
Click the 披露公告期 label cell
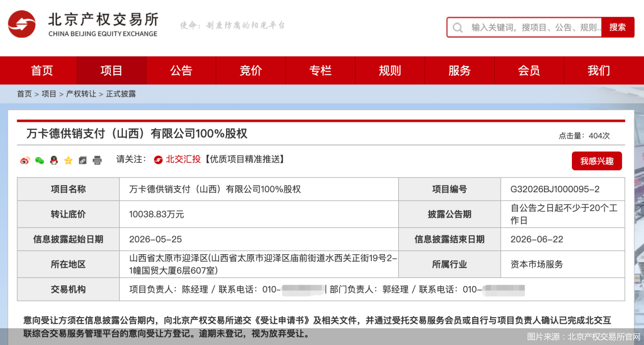click(x=449, y=214)
